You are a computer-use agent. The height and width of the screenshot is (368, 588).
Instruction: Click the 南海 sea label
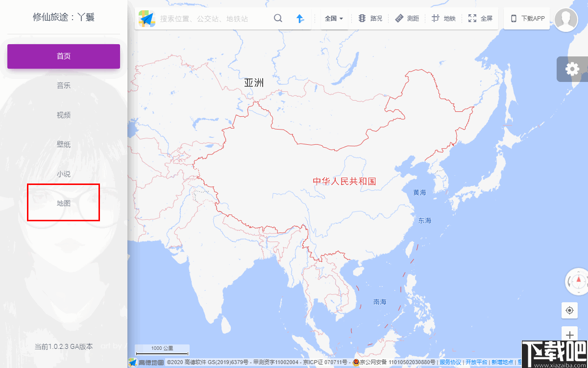[380, 302]
